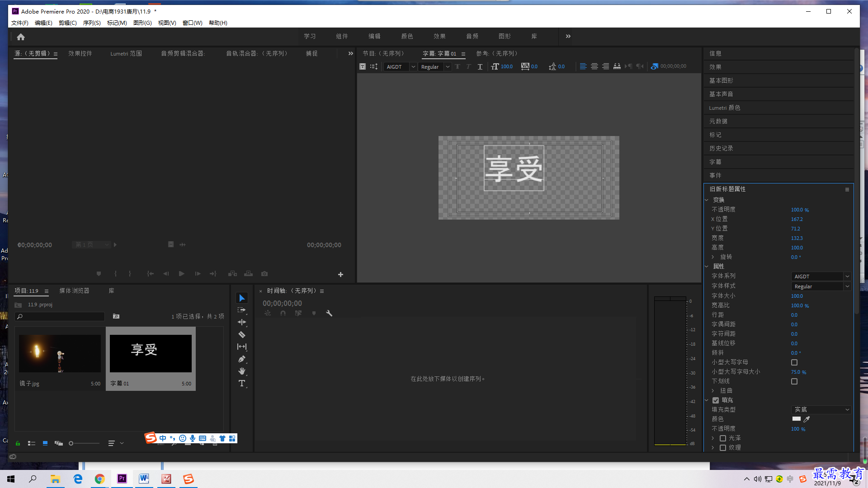
Task: Click the timeline wrench settings icon
Action: (x=329, y=313)
